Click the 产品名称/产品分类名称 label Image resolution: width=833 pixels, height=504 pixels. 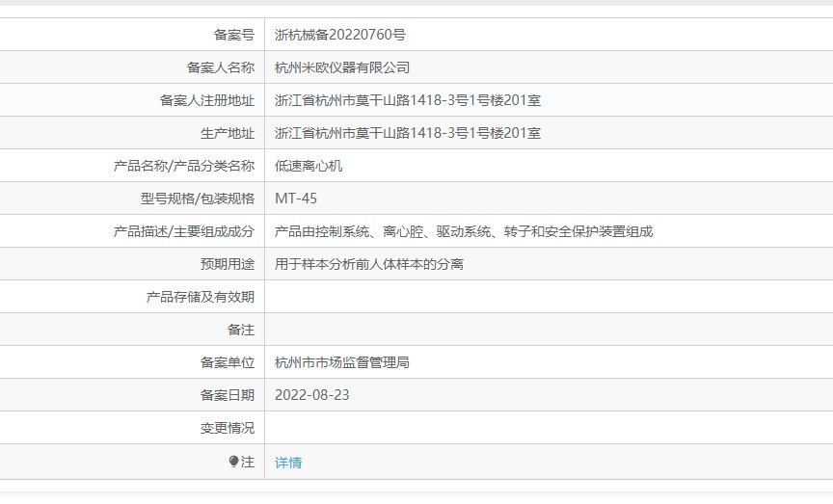(184, 166)
